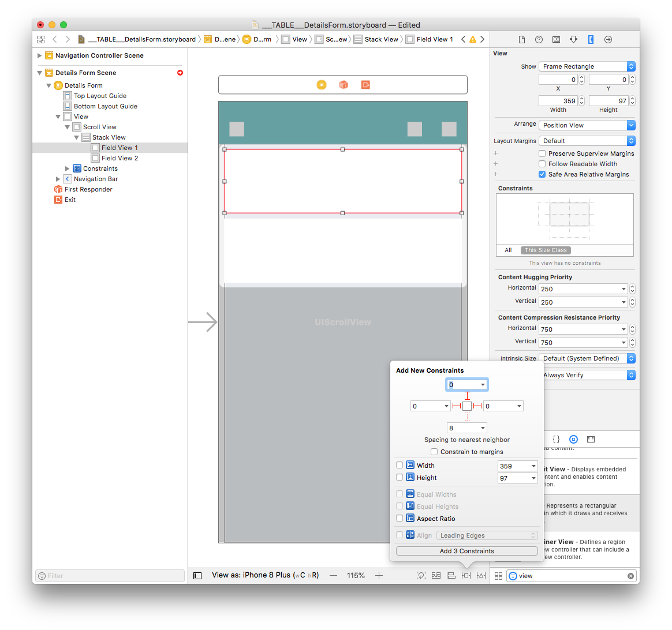Check the Aspect Ratio box
This screenshot has height=630, width=672.
(400, 518)
